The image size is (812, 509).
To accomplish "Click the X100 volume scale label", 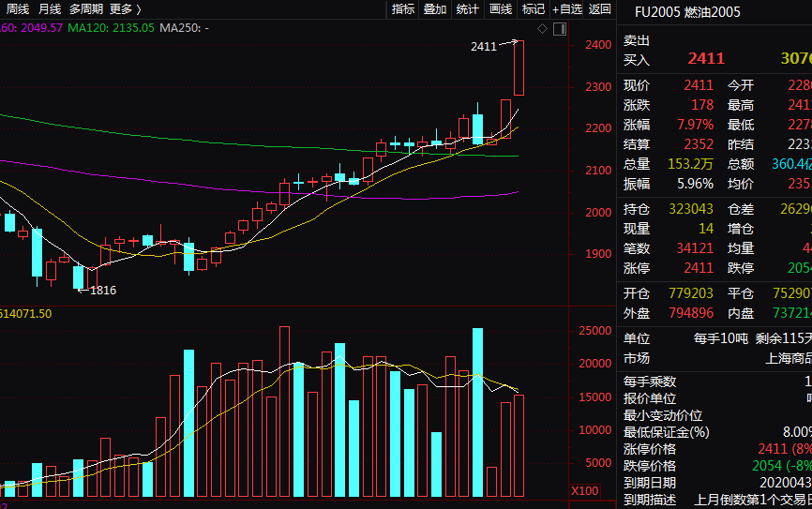I will click(585, 491).
